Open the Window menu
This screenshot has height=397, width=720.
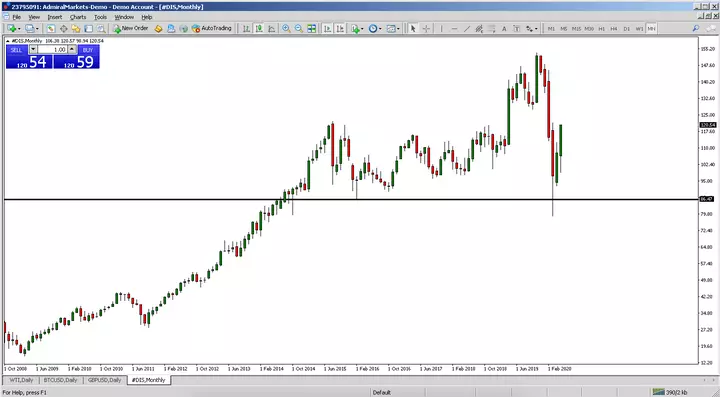124,17
